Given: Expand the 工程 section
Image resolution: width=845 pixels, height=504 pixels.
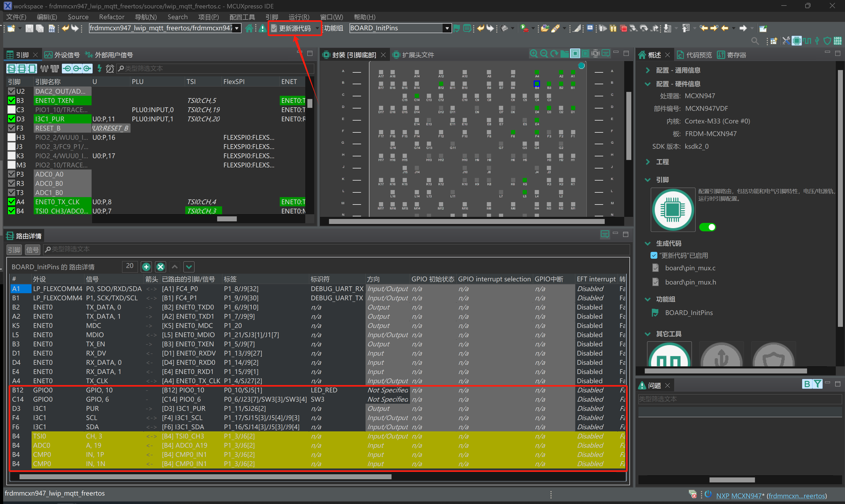Looking at the screenshot, I should coord(648,162).
